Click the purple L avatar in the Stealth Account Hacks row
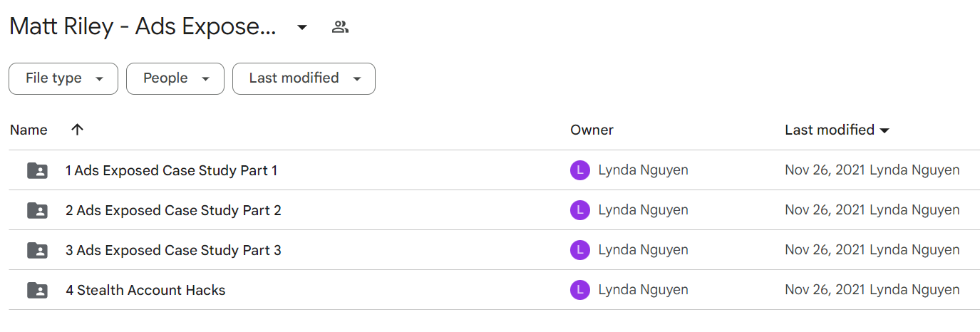 click(x=580, y=290)
